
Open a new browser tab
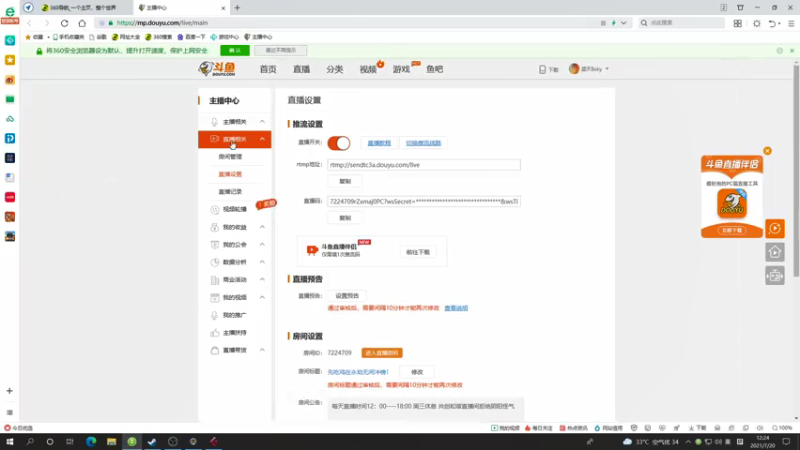[x=237, y=8]
